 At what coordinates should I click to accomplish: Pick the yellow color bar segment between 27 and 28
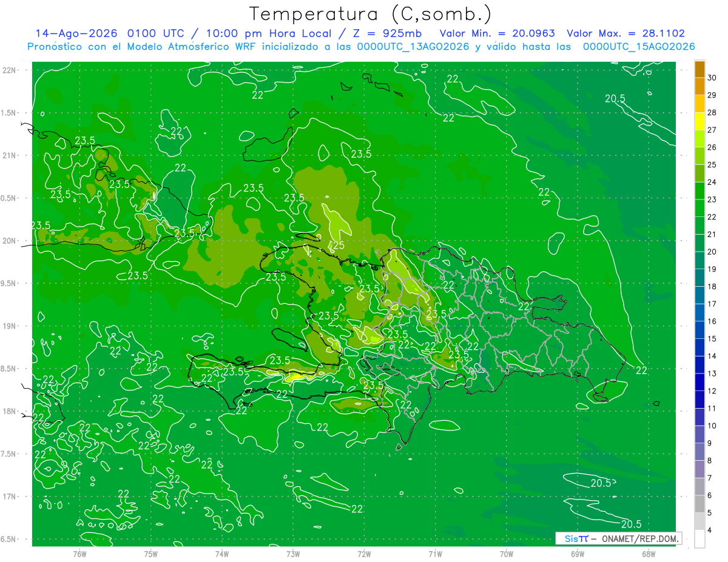(x=699, y=121)
